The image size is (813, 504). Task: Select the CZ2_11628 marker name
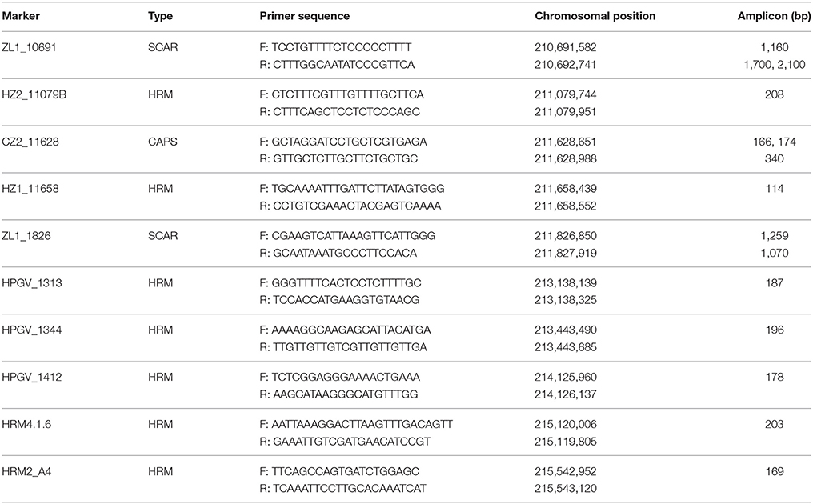pos(30,142)
